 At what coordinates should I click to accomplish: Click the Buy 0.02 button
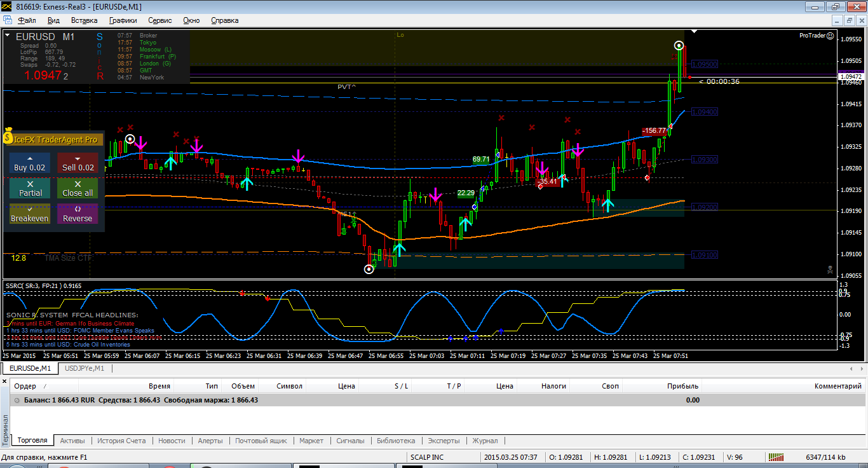click(30, 163)
